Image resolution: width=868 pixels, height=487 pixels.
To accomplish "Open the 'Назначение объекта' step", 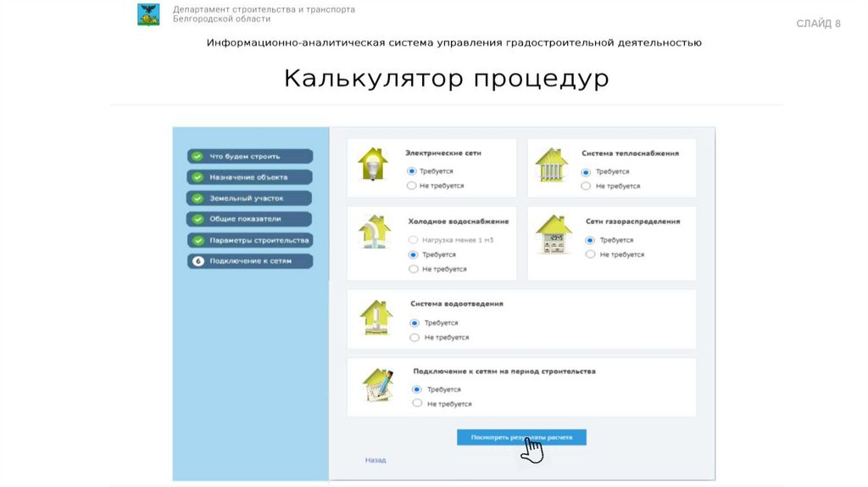I will click(x=249, y=177).
